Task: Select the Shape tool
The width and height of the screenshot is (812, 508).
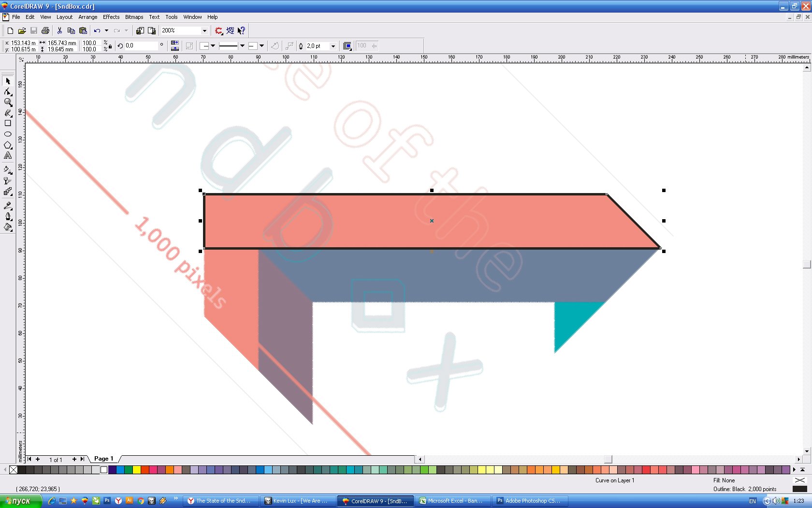Action: click(8, 92)
